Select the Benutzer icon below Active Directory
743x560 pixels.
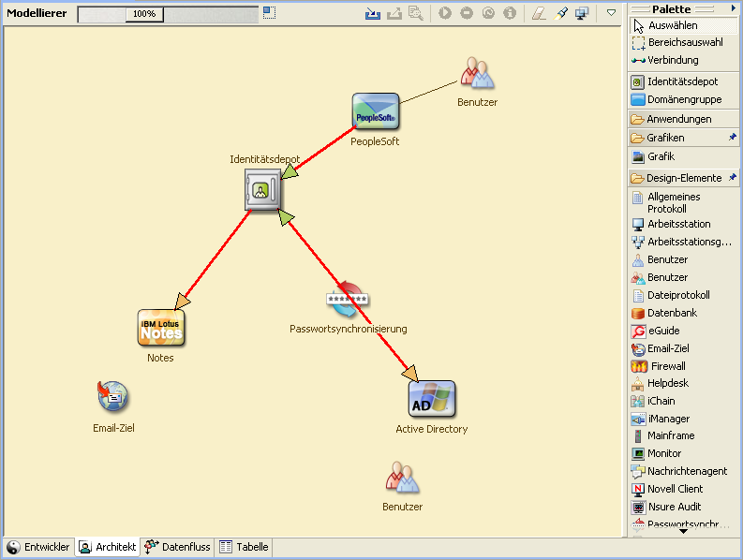coord(402,478)
